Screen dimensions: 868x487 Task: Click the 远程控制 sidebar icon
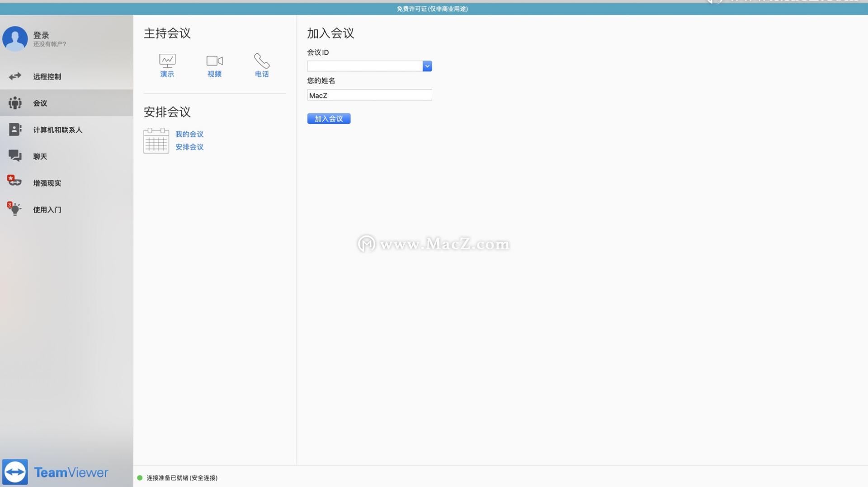[15, 76]
